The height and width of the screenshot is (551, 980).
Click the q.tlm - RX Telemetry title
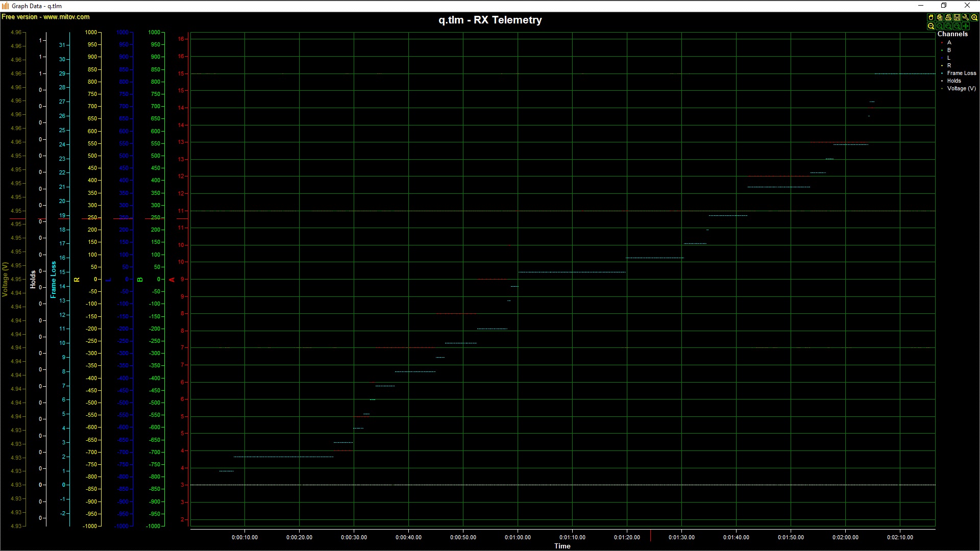coord(490,20)
